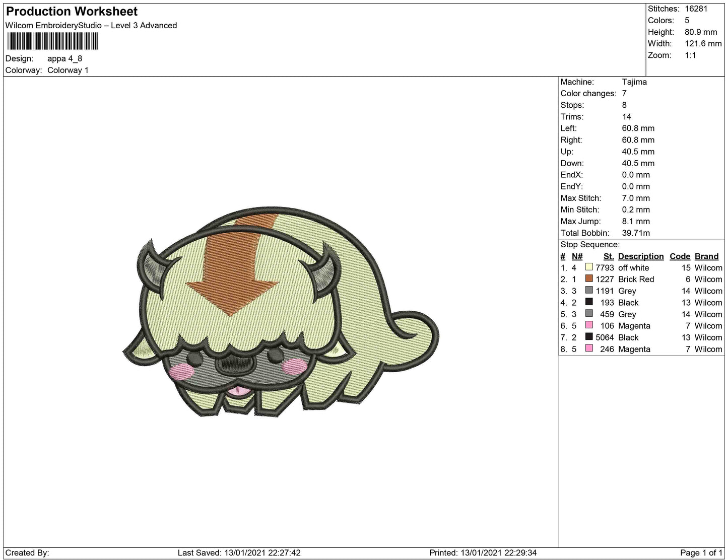The height and width of the screenshot is (560, 728).
Task: Click the Brick Red color swatch
Action: tap(589, 279)
